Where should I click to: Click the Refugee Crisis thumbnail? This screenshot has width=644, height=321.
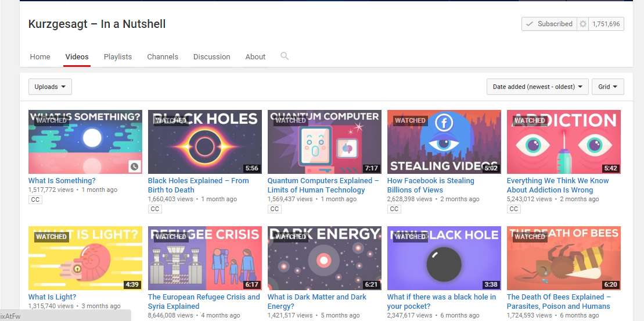[205, 258]
